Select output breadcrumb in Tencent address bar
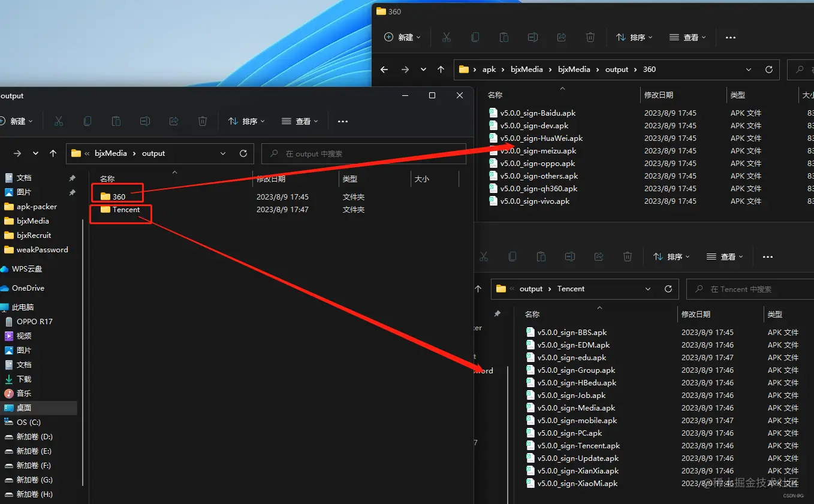 coord(531,289)
